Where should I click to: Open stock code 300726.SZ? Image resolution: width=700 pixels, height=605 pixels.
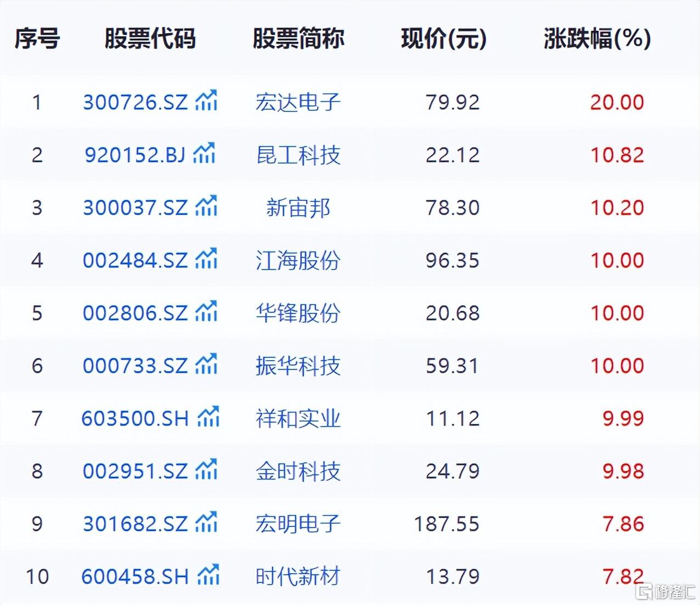(x=135, y=102)
